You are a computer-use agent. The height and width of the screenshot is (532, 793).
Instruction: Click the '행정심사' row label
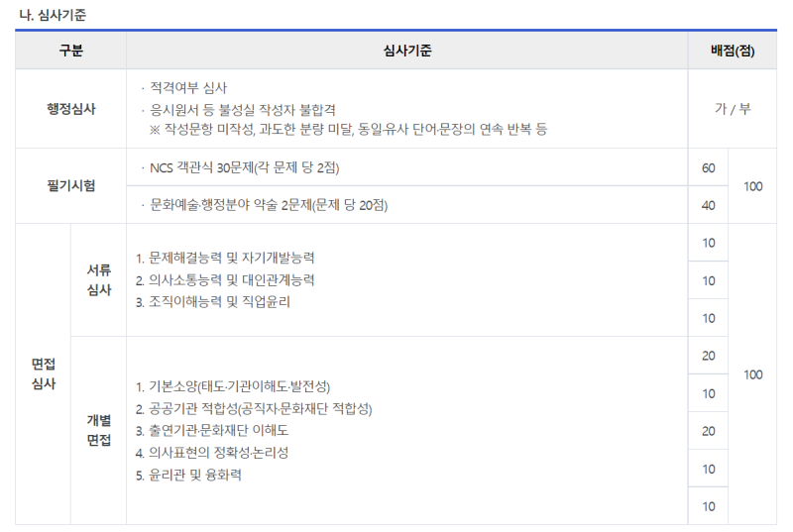[70, 109]
